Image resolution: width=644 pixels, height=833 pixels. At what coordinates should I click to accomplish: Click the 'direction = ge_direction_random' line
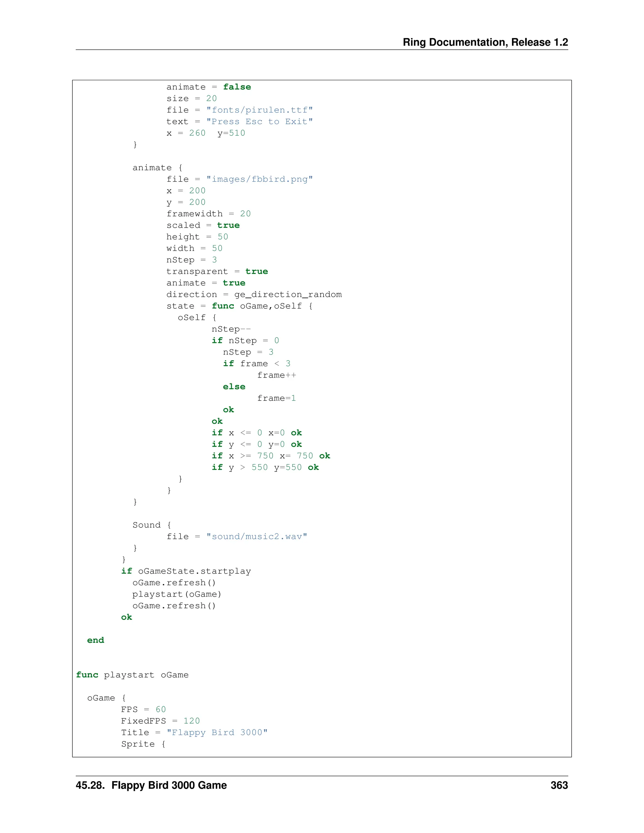coord(254,295)
